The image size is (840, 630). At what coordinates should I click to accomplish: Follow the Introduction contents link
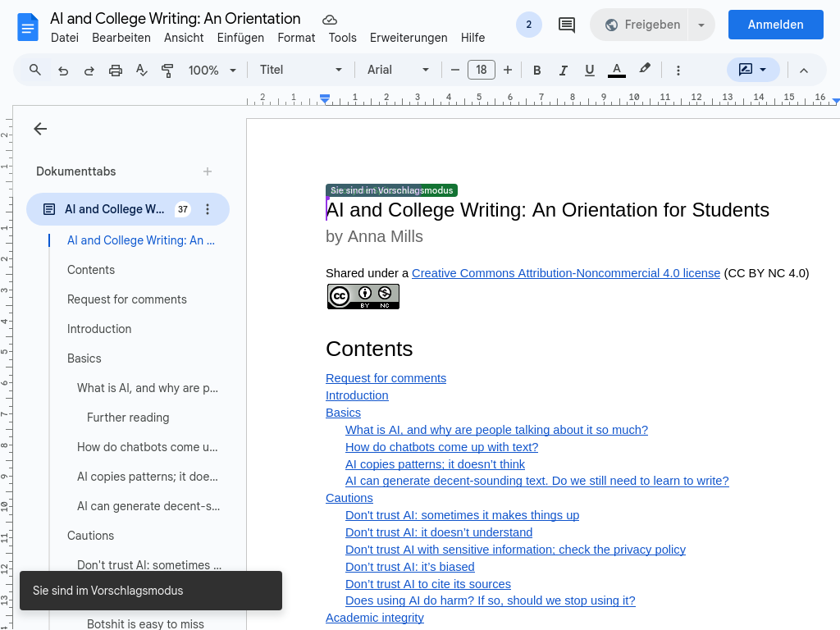[357, 395]
